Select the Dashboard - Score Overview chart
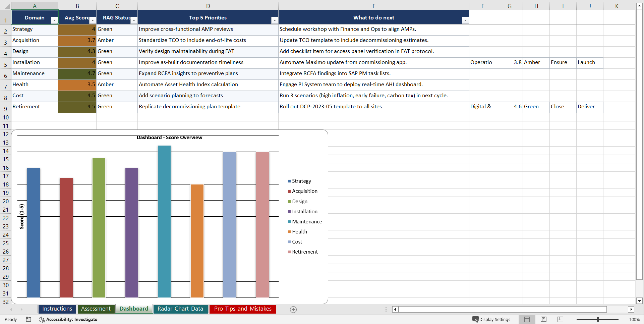The width and height of the screenshot is (644, 324). [169, 138]
